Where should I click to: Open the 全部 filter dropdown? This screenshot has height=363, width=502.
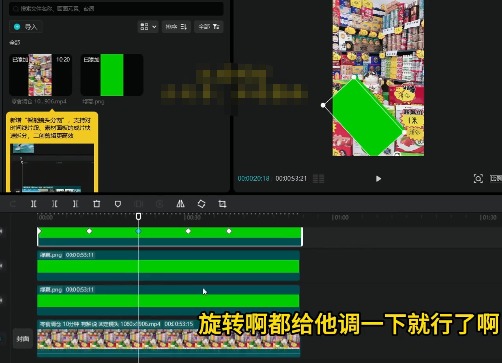coord(209,27)
